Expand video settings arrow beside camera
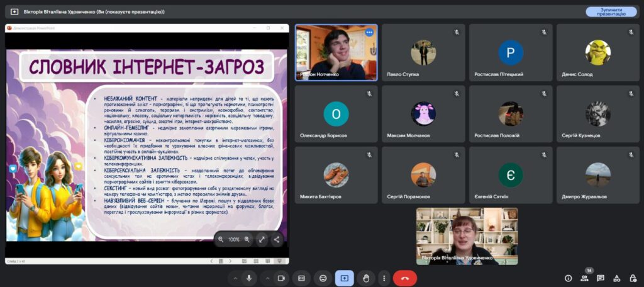 click(x=267, y=278)
